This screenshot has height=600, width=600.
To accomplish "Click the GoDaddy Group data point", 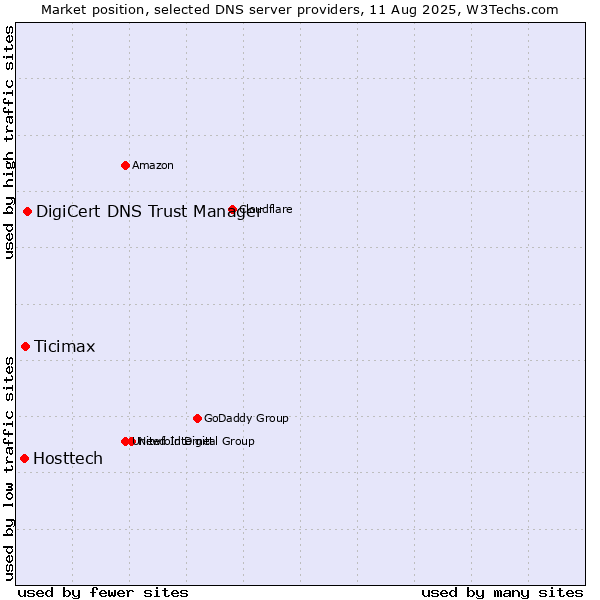I will tap(197, 419).
